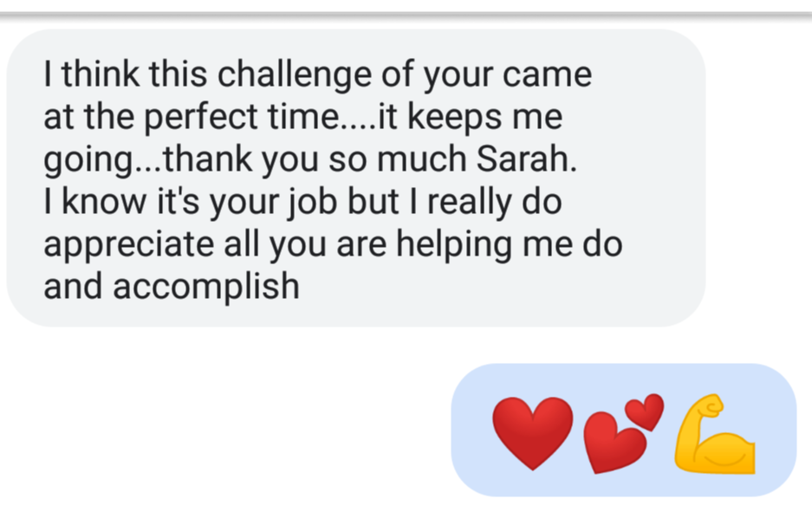Image resolution: width=812 pixels, height=531 pixels.
Task: Tap the flexed biceps emoji
Action: [715, 434]
